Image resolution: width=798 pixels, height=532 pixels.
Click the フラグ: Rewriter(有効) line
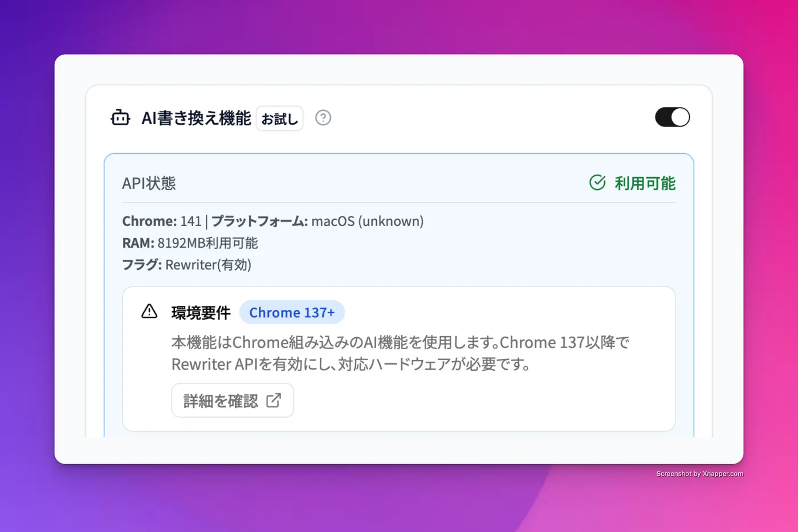point(186,264)
